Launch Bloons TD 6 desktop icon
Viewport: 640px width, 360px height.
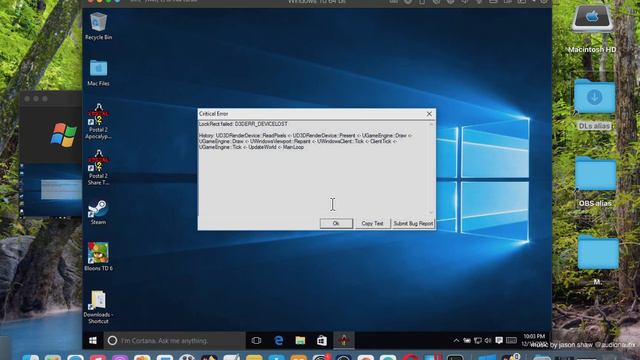coord(98,256)
